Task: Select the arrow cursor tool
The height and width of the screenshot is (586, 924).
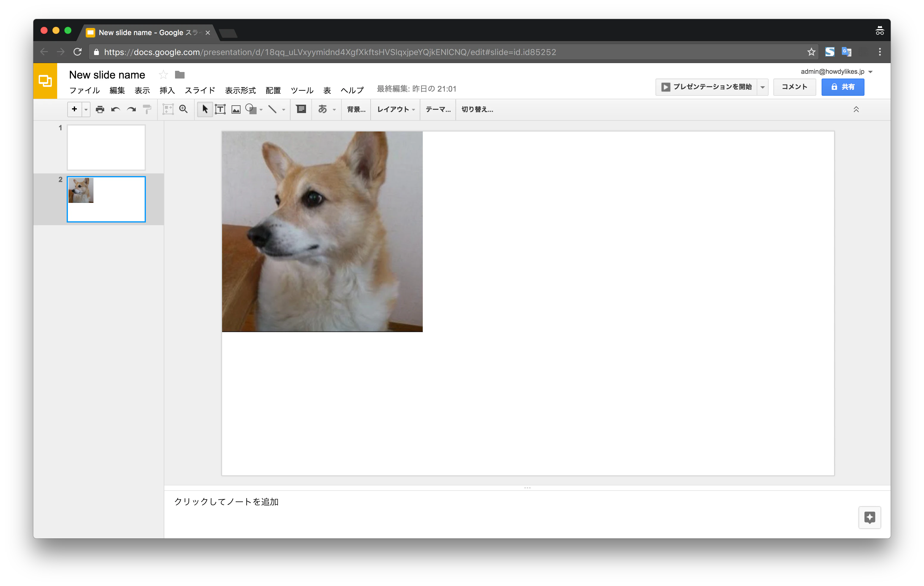Action: coord(205,109)
